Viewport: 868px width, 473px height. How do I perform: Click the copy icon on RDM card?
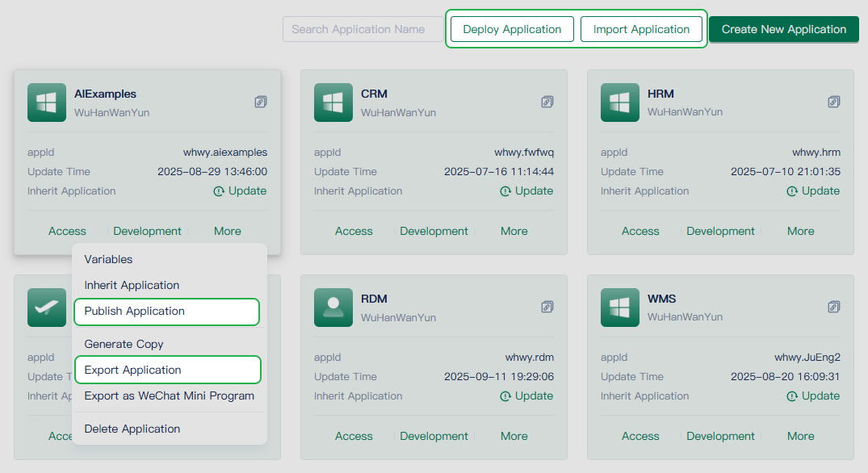click(547, 307)
